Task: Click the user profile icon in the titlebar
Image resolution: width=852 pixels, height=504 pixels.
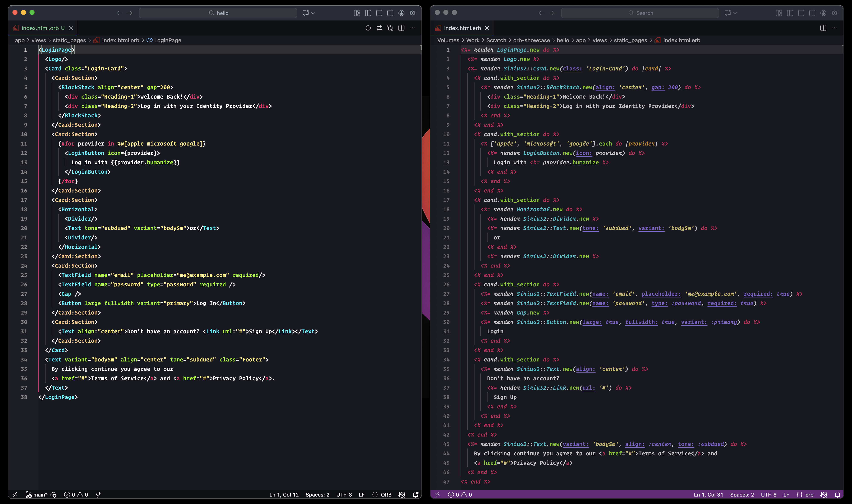Action: (401, 13)
